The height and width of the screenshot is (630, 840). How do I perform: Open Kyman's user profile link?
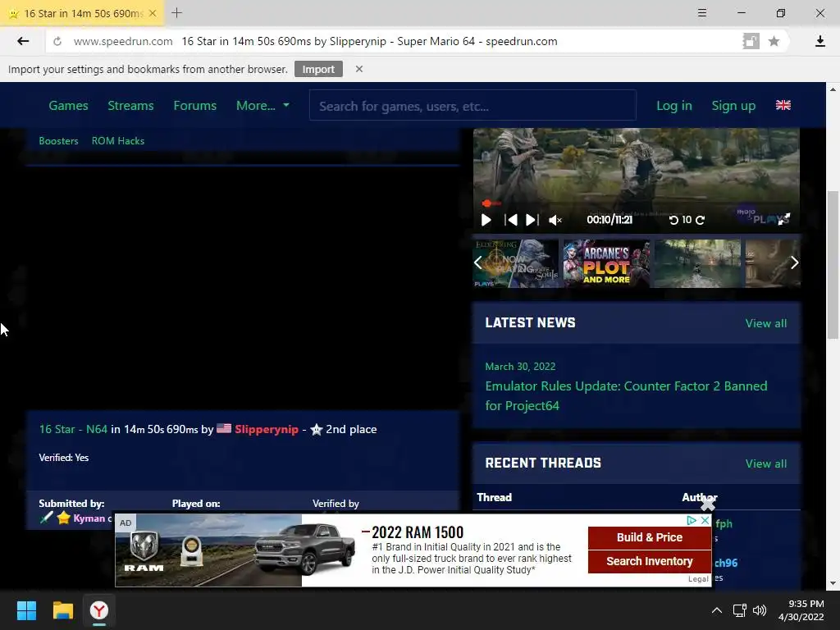(x=89, y=518)
